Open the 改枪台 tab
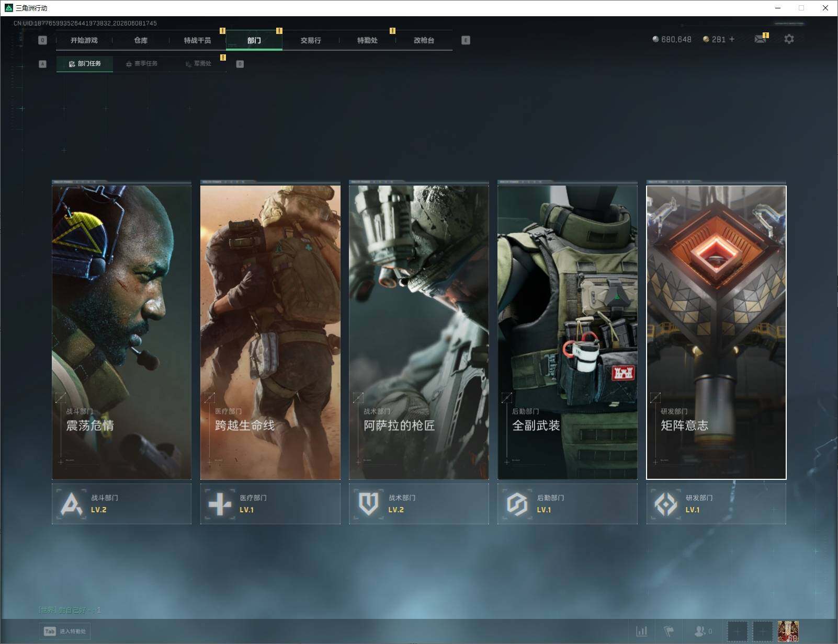Viewport: 838px width, 644px height. (424, 40)
